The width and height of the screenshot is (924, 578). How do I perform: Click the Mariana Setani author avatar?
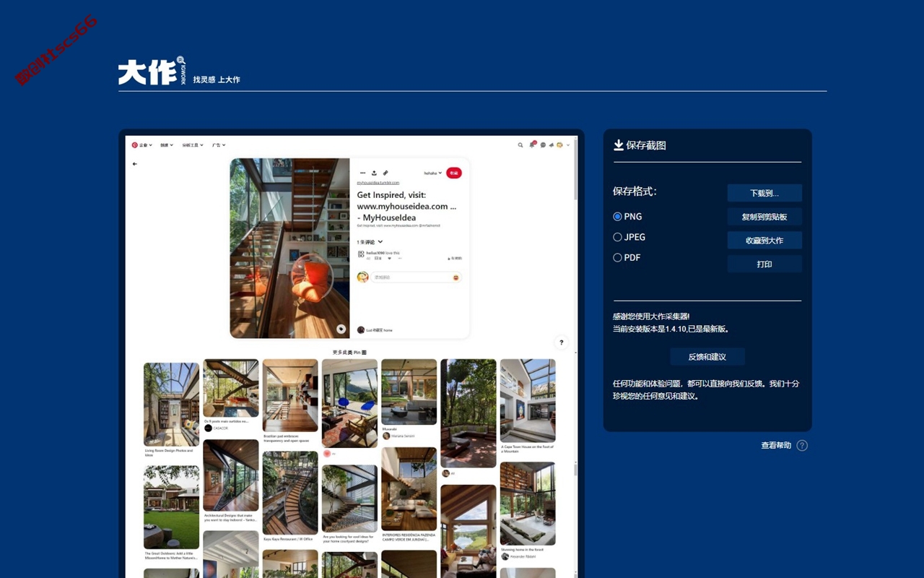386,436
